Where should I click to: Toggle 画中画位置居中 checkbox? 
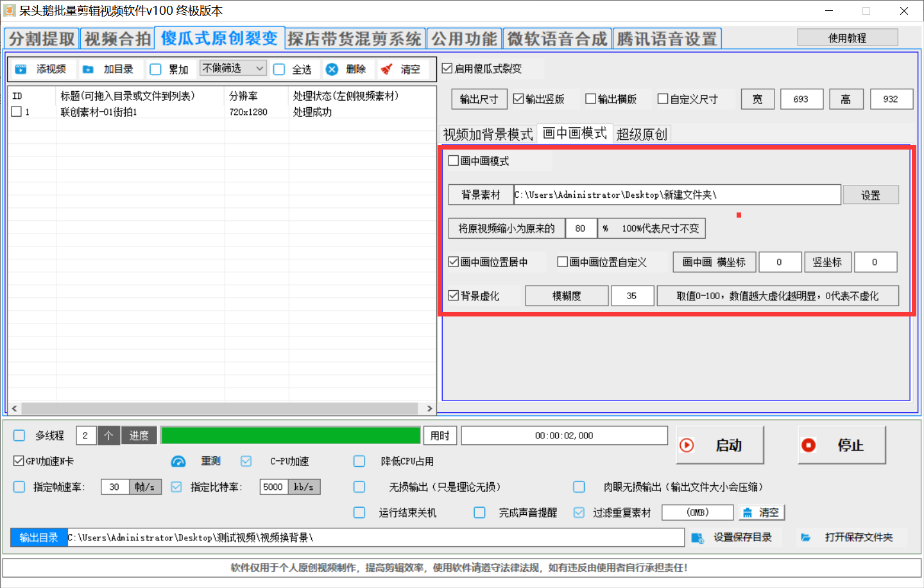[x=454, y=262]
